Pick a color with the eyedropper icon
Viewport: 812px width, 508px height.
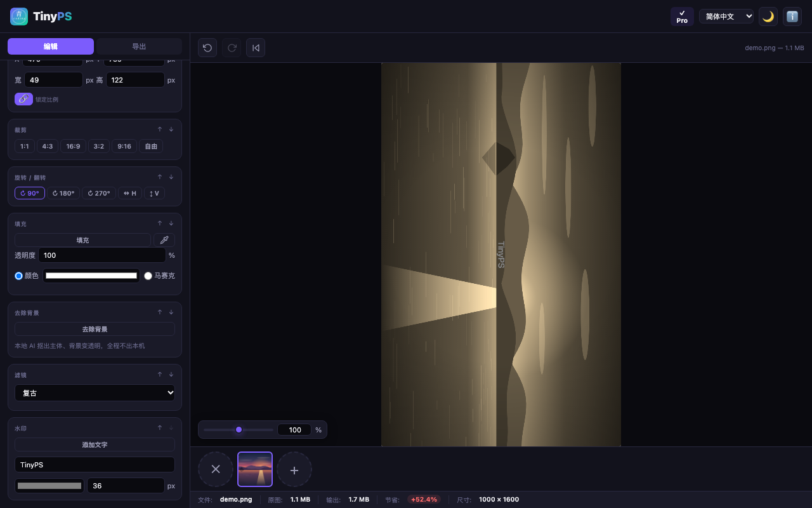coord(164,240)
